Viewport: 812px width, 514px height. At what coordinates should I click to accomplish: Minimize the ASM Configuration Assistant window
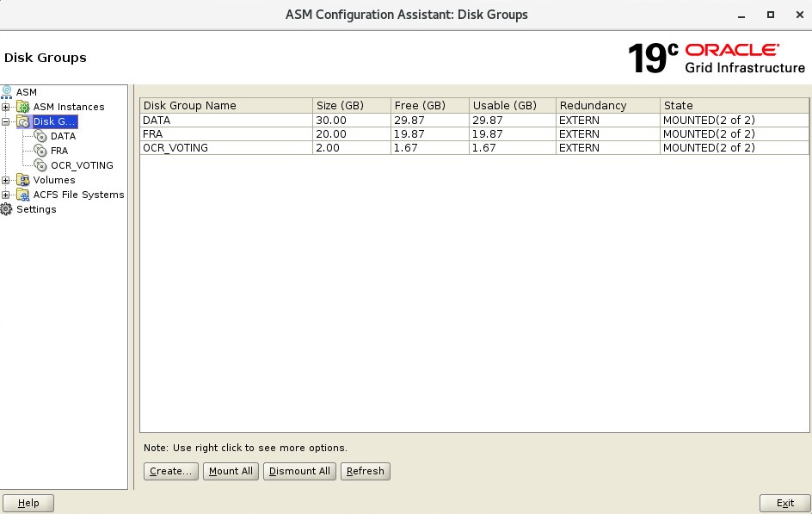tap(741, 15)
